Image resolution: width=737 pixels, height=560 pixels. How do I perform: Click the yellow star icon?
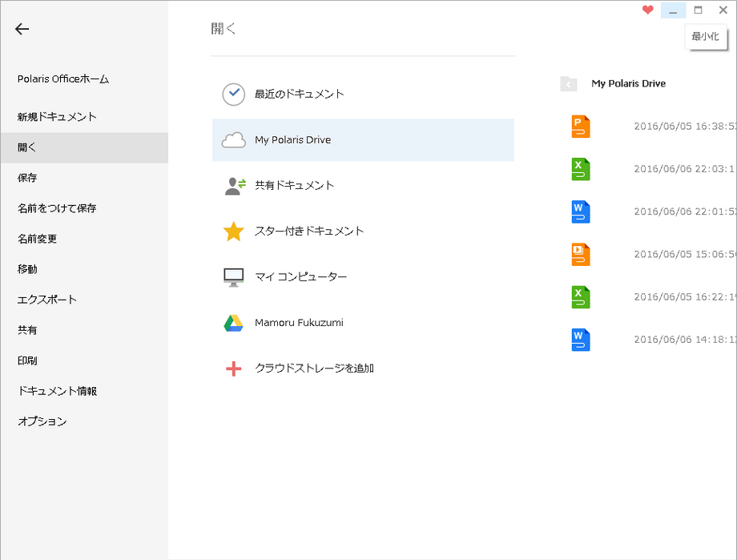(234, 232)
